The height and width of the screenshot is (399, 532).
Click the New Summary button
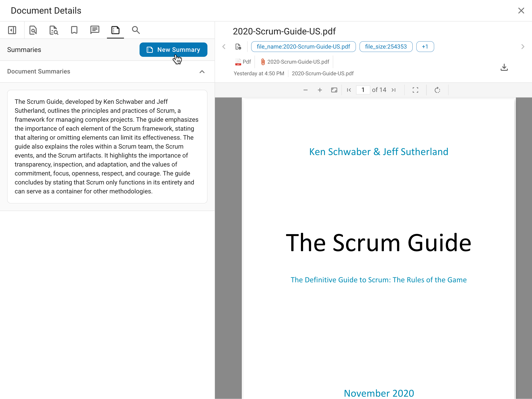[173, 50]
